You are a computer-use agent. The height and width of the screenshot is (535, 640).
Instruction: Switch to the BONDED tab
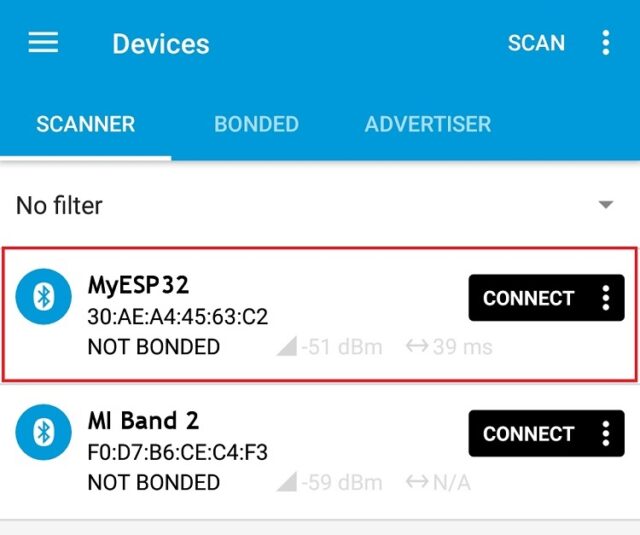(x=256, y=124)
